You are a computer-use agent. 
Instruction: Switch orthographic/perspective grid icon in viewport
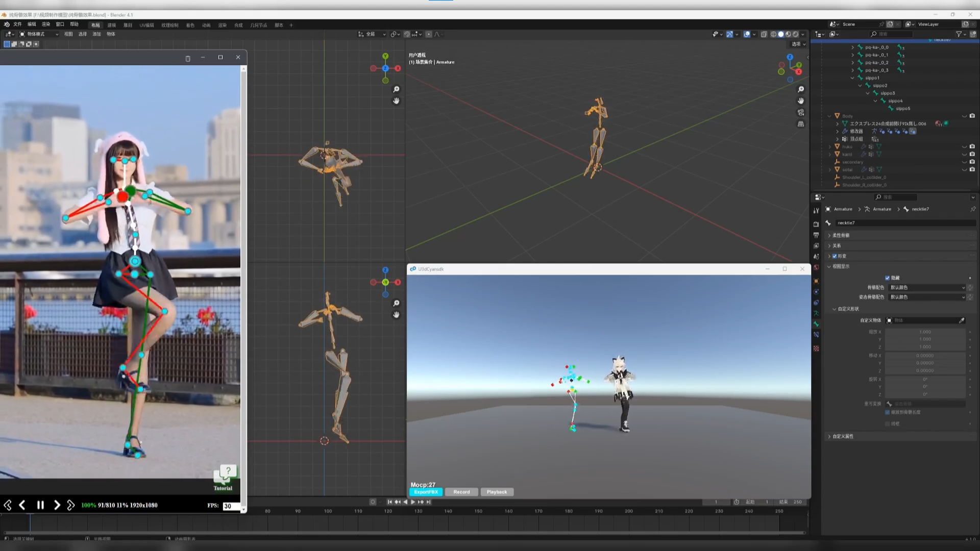tap(801, 124)
